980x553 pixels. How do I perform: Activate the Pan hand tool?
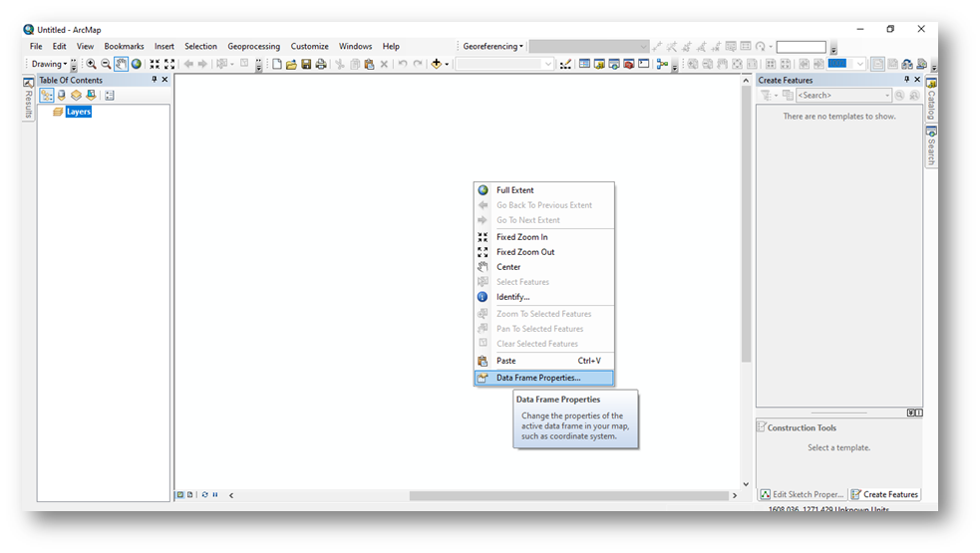click(x=122, y=64)
